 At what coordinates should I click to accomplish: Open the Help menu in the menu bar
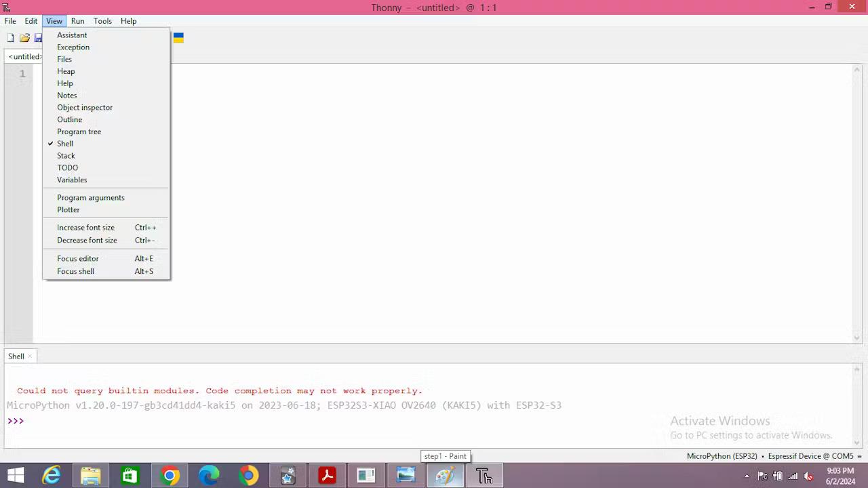click(129, 21)
